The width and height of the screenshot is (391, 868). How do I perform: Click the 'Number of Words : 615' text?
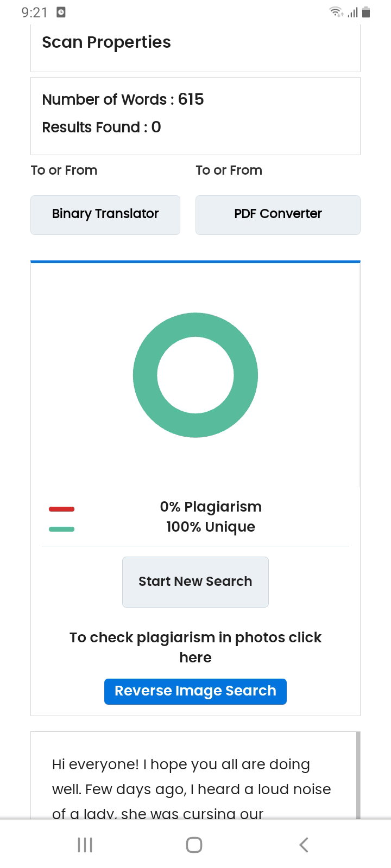pos(123,99)
